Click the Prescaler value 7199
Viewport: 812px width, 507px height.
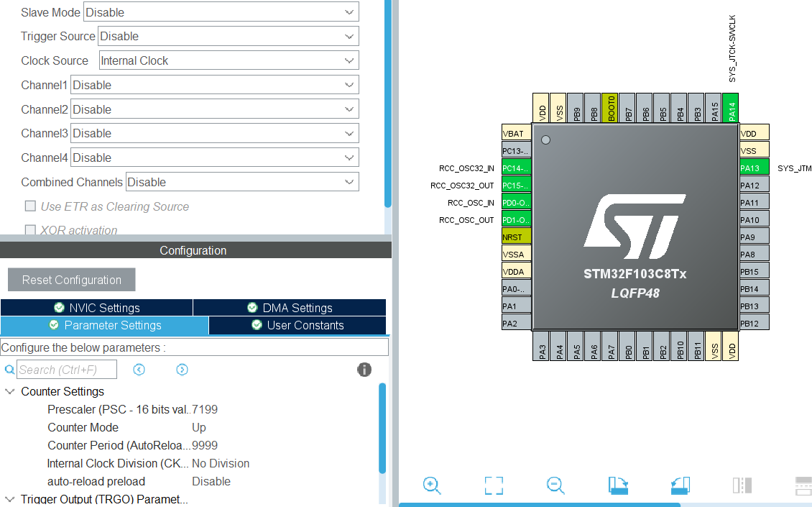(x=205, y=409)
